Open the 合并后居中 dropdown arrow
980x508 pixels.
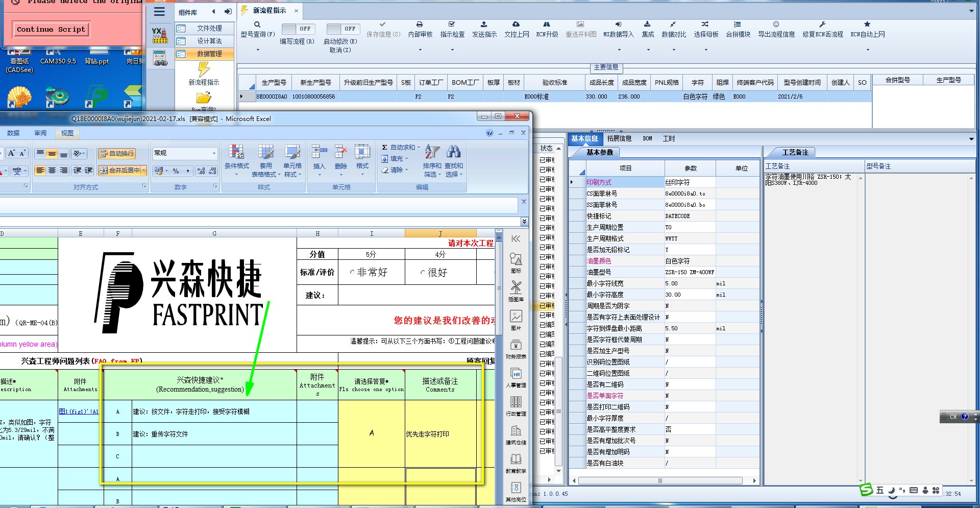click(144, 171)
